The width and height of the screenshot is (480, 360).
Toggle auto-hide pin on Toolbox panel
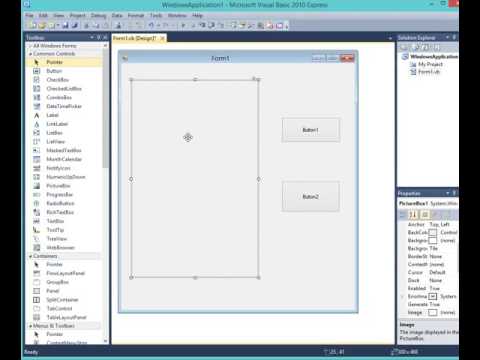click(99, 37)
